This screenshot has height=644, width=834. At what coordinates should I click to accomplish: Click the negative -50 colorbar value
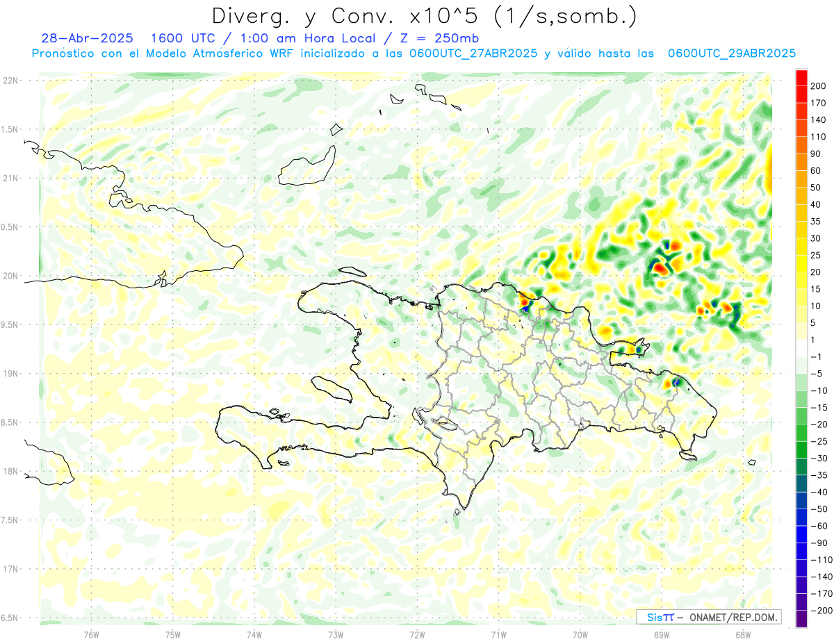[x=819, y=509]
